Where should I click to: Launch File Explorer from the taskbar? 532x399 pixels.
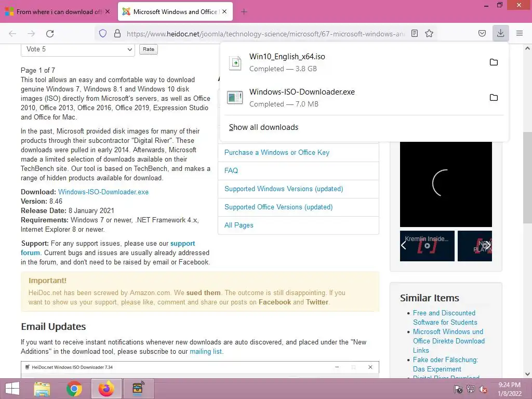[x=42, y=389]
